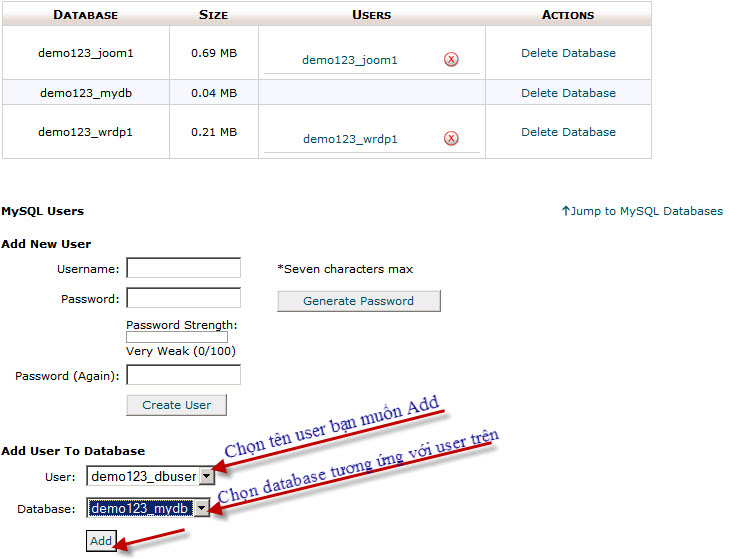Remove user demo123_wrdp1 with red X icon
This screenshot has height=559, width=729.
[451, 139]
